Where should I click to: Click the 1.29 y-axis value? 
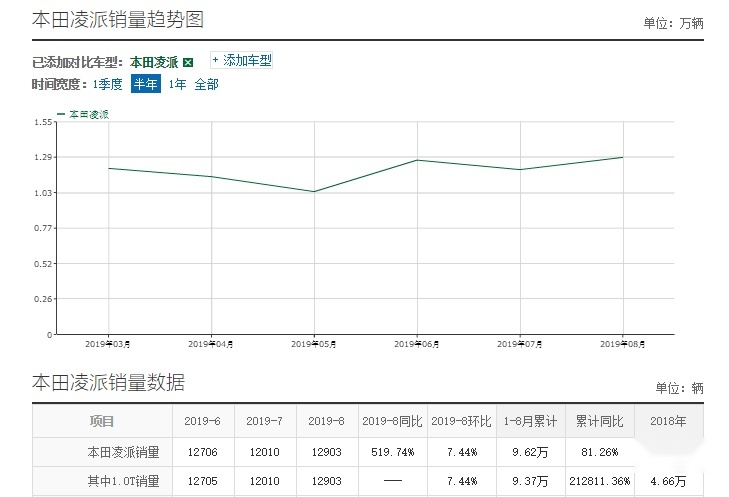[43, 157]
